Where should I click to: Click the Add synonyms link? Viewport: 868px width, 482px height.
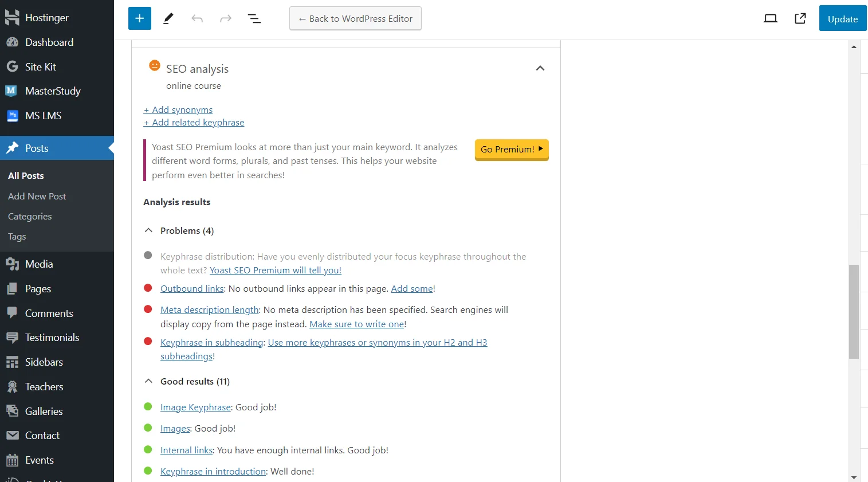click(x=178, y=110)
